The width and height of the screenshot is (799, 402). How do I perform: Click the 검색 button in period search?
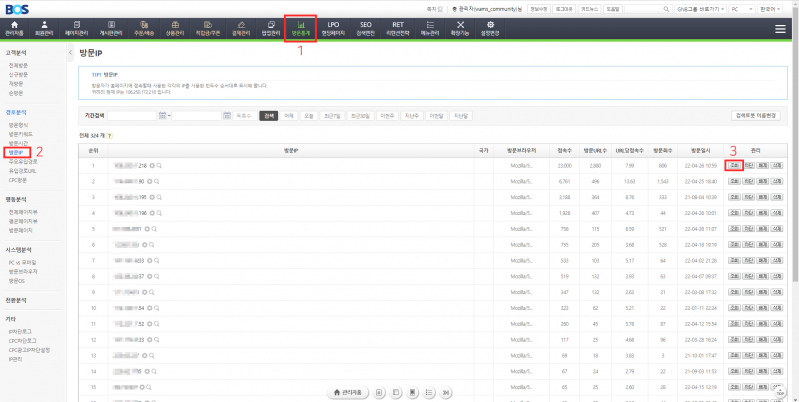pyautogui.click(x=268, y=116)
